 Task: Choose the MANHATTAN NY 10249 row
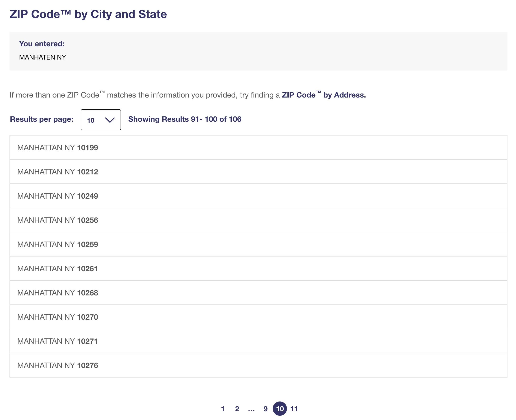point(58,196)
